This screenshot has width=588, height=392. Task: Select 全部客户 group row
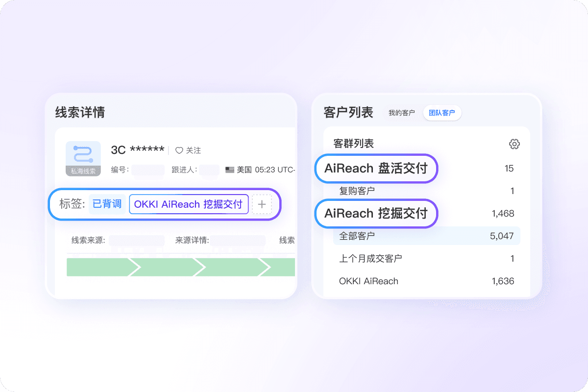pos(426,236)
